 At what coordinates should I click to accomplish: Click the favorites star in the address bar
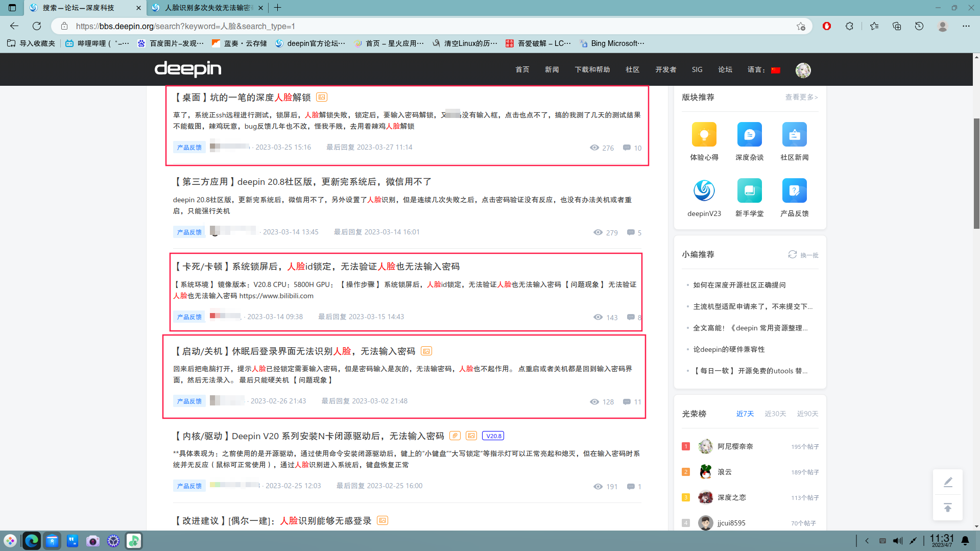(801, 26)
